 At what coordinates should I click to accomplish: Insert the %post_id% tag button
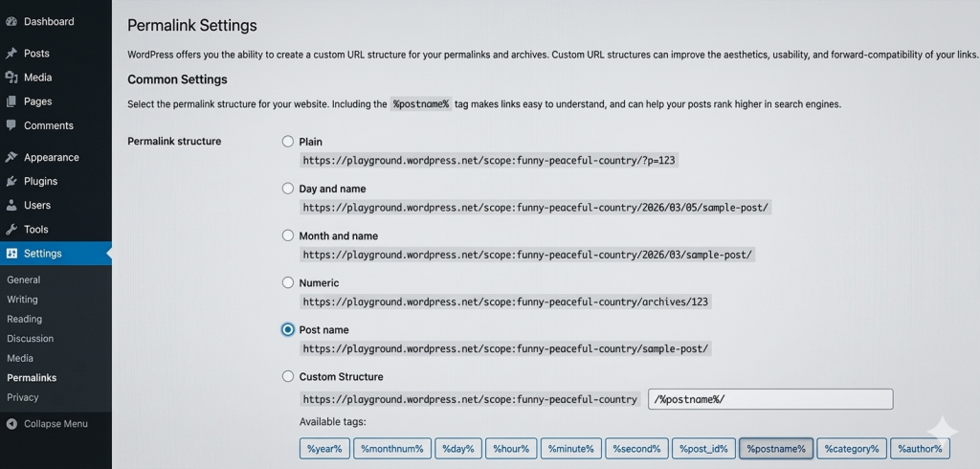pos(703,448)
